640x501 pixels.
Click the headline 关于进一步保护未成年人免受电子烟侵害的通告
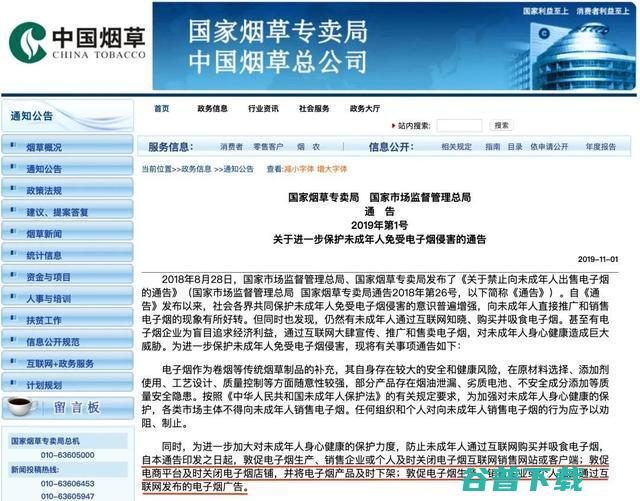point(379,239)
